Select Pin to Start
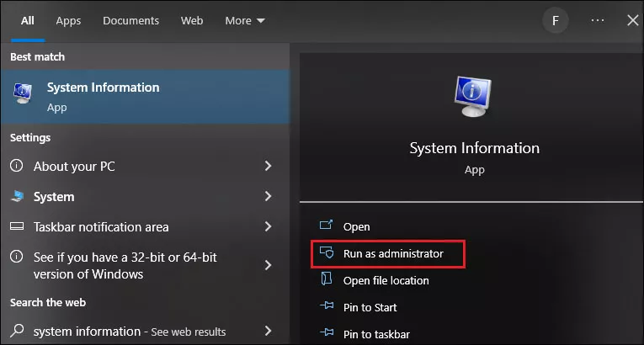The width and height of the screenshot is (644, 345). coord(370,308)
